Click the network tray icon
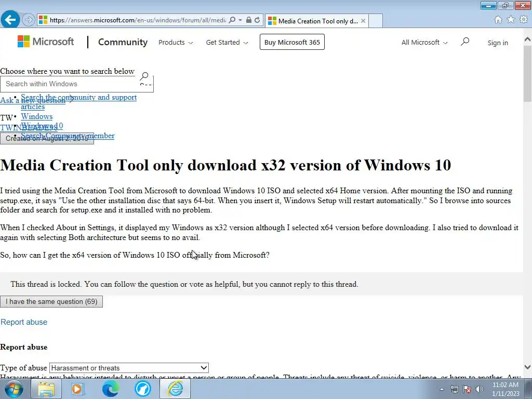Screen dimensions: 532x399 point(454,389)
